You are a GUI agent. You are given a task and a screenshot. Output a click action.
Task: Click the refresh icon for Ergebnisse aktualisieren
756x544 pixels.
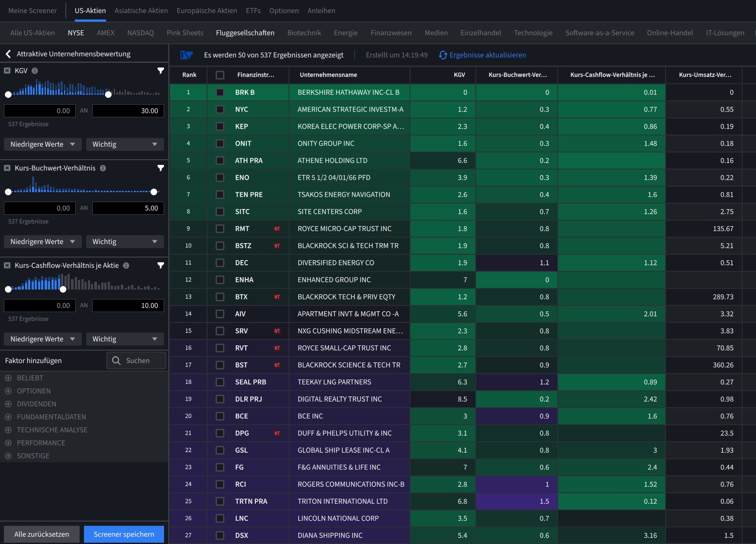(443, 55)
